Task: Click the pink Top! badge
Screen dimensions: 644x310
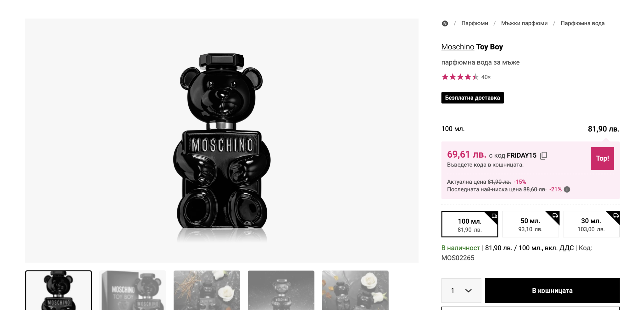Action: [x=602, y=158]
